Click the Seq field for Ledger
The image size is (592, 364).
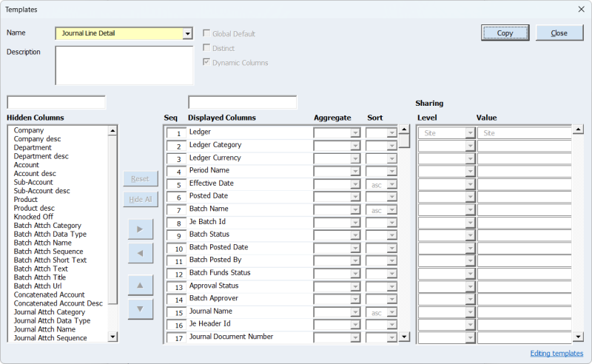[x=176, y=133]
